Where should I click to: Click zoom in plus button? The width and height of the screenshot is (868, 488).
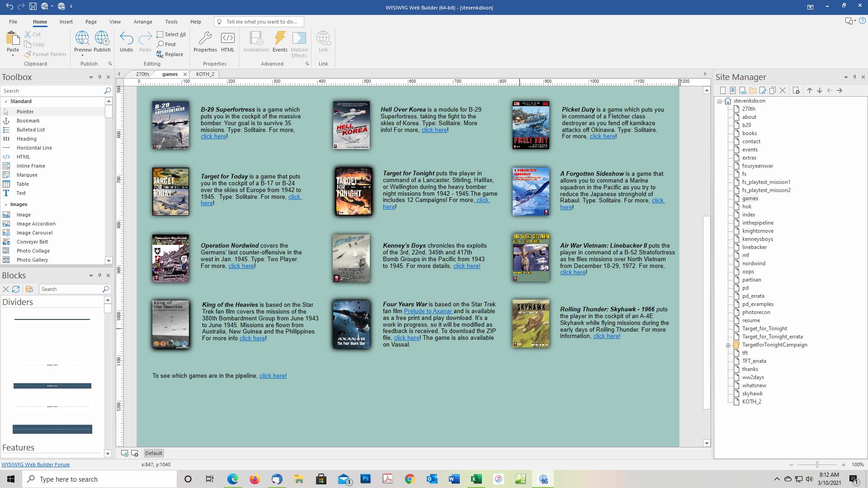pyautogui.click(x=844, y=465)
